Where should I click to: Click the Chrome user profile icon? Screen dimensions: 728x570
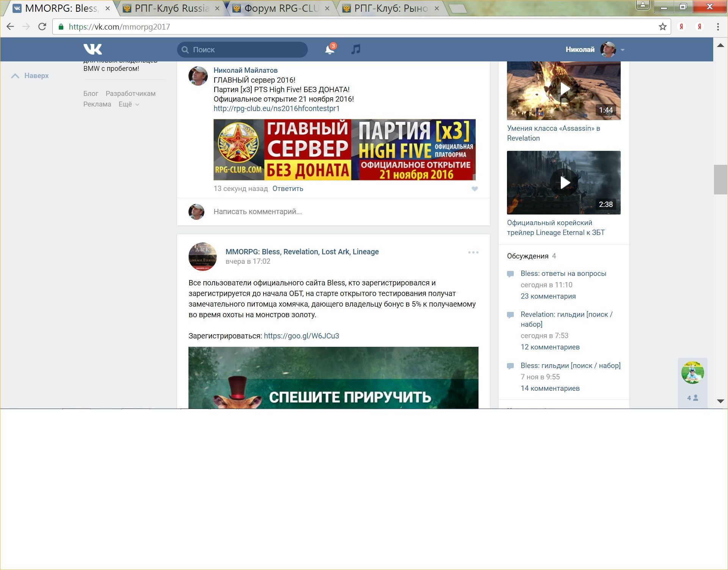(643, 5)
